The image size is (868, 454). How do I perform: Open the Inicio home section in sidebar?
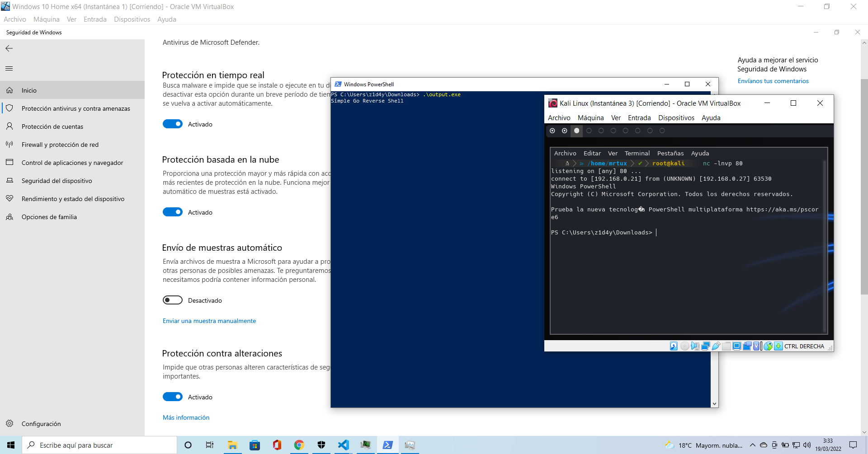coord(72,90)
